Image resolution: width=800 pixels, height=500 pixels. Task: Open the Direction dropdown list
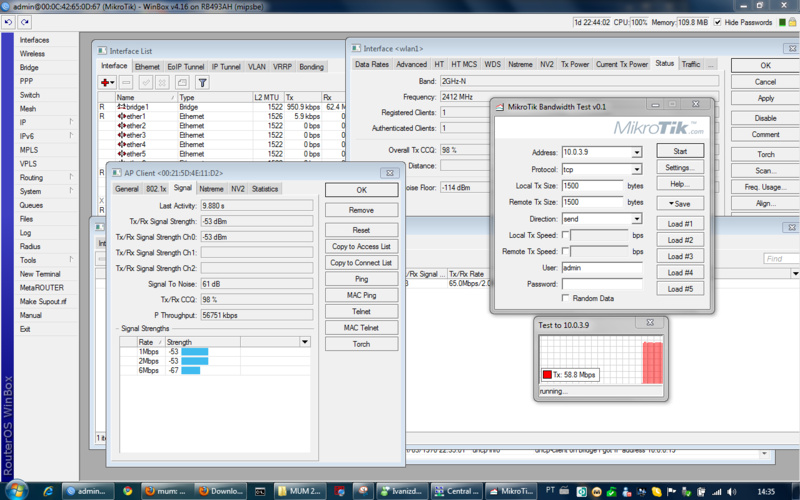636,219
